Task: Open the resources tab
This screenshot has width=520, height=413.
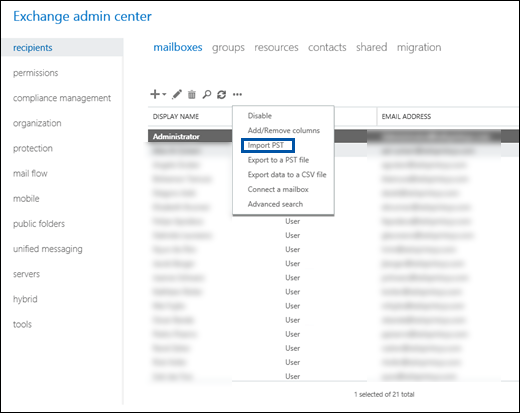Action: 276,47
